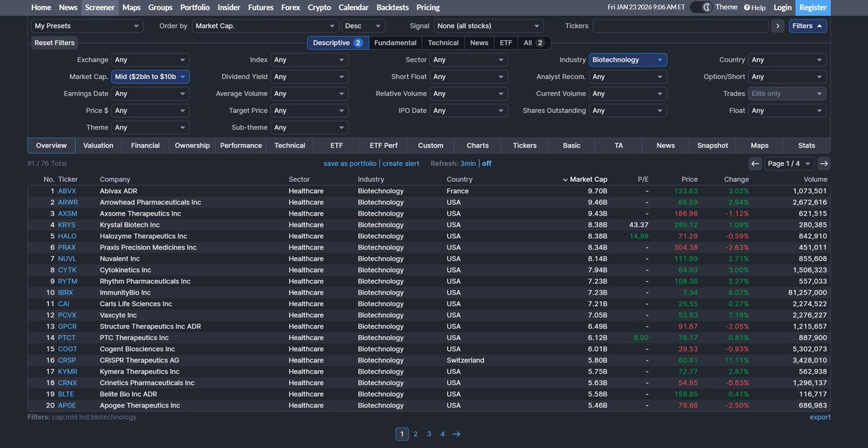This screenshot has height=448, width=868.
Task: Open the Market Cap. filter dropdown
Action: point(150,77)
